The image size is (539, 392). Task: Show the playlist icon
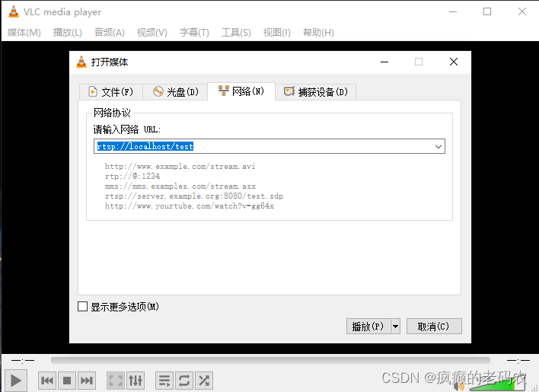coord(164,381)
